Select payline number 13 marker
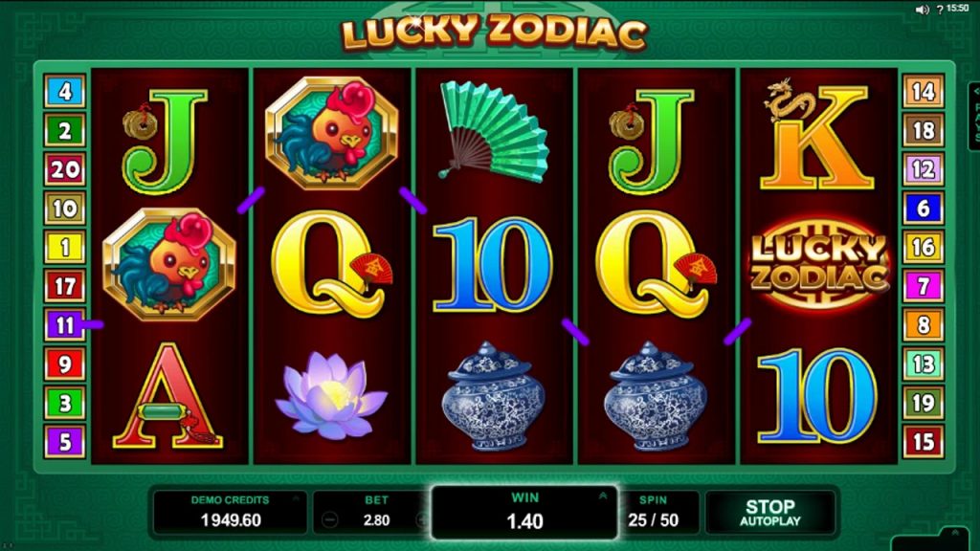 [x=924, y=364]
